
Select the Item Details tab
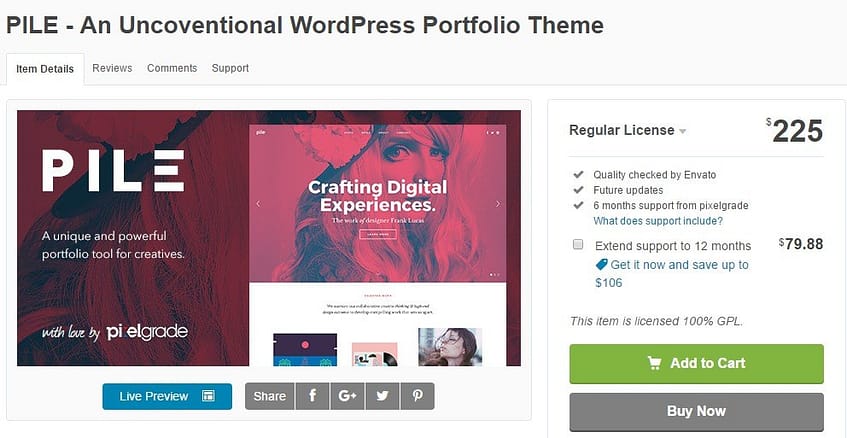pyautogui.click(x=45, y=69)
